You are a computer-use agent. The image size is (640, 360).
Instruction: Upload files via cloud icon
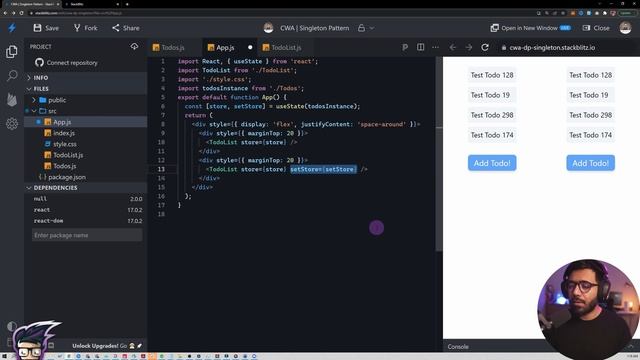click(x=134, y=46)
